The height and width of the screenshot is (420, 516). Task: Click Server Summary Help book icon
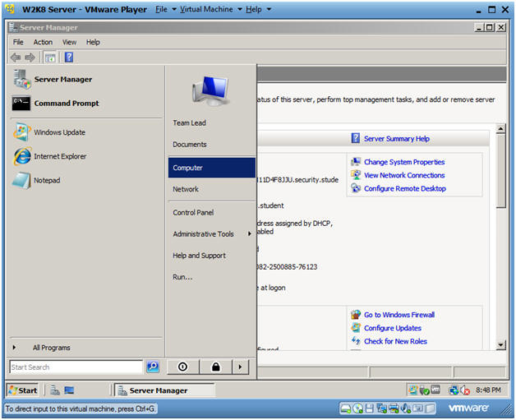(356, 138)
